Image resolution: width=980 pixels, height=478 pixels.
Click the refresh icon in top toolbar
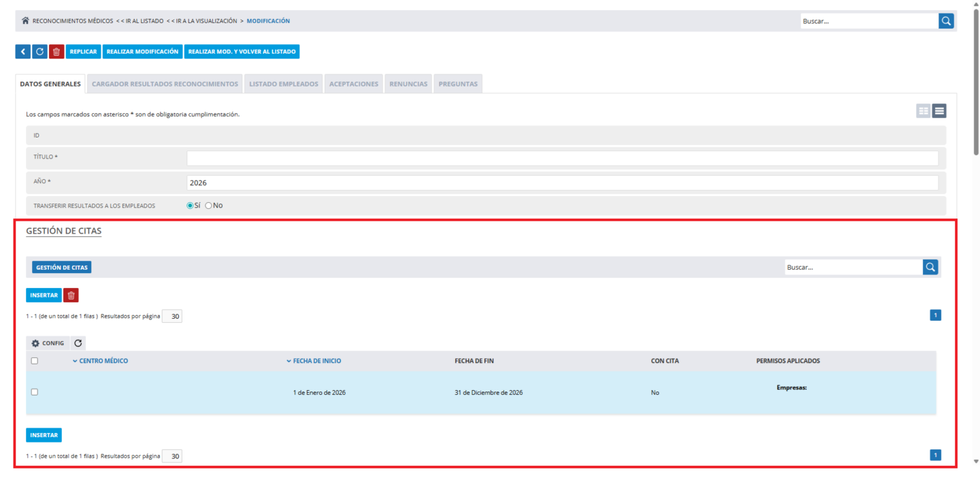(x=39, y=52)
